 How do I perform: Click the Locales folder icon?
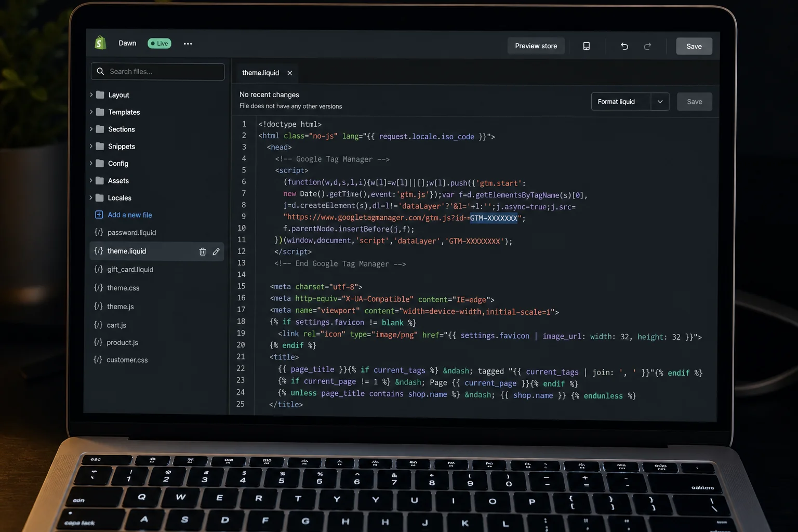pyautogui.click(x=100, y=197)
